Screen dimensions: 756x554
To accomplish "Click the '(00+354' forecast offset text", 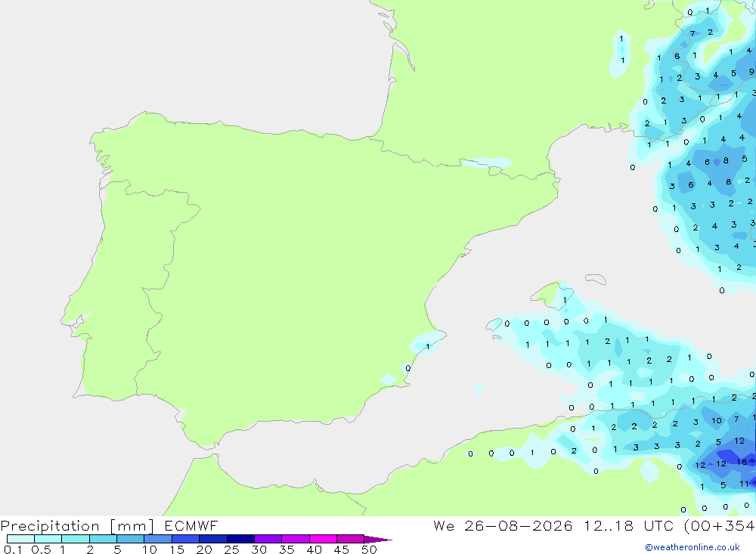I will click(x=720, y=525).
